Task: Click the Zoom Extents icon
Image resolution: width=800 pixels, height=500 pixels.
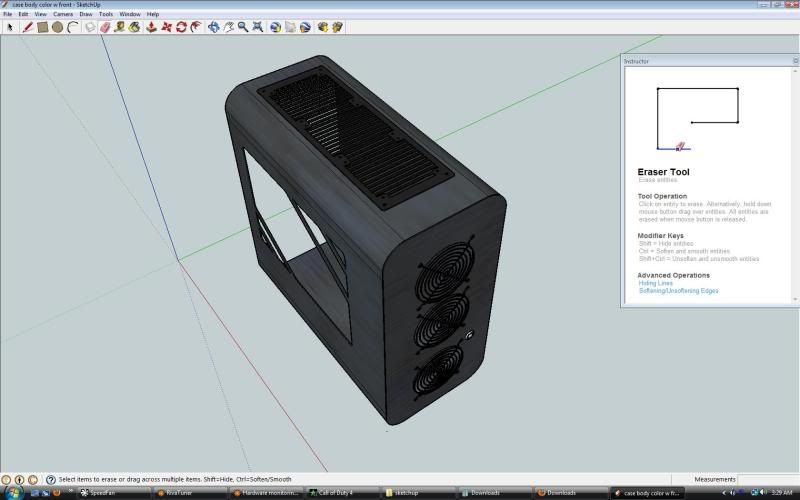Action: coord(258,27)
